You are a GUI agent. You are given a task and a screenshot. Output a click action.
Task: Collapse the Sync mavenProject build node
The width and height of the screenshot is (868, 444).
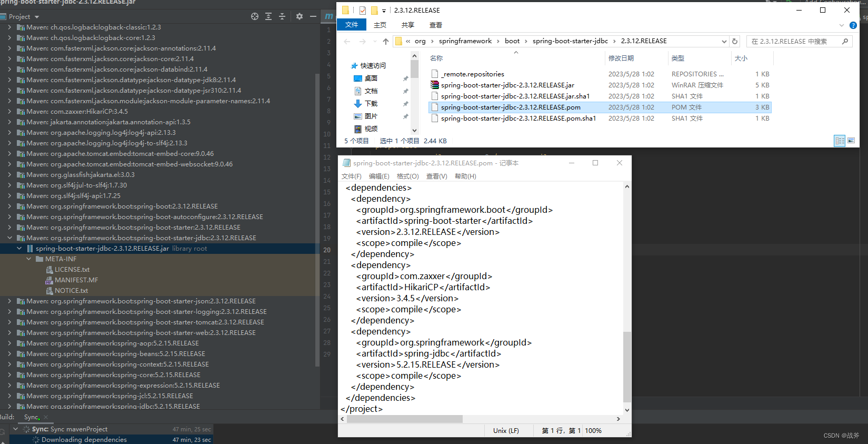pyautogui.click(x=15, y=429)
